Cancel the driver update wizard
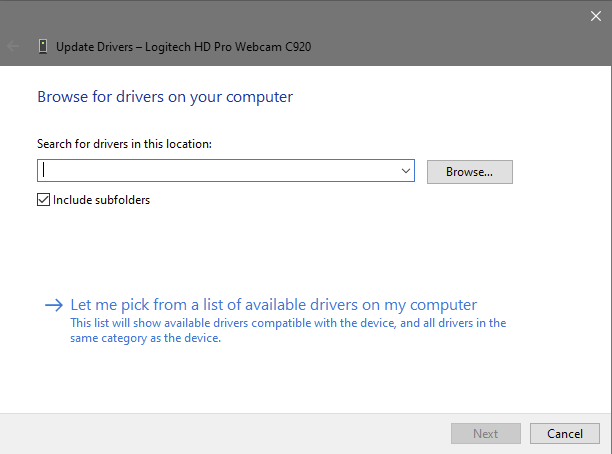The width and height of the screenshot is (612, 454). click(564, 433)
